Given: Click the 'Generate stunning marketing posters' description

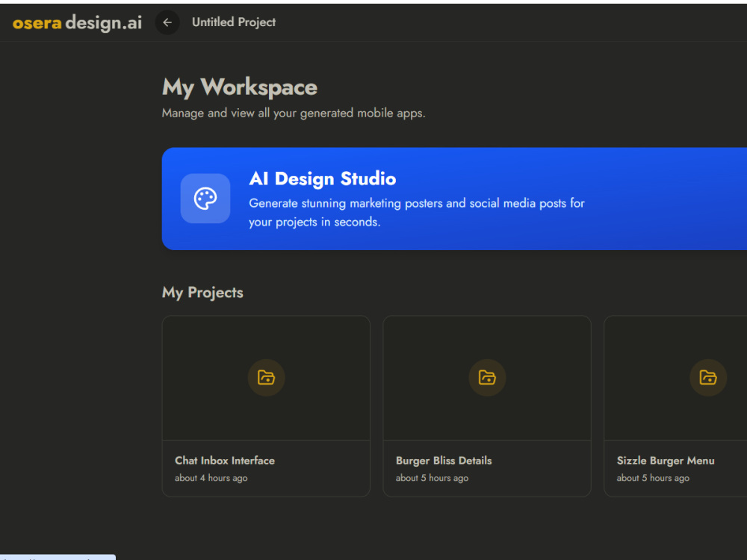Looking at the screenshot, I should [x=416, y=212].
